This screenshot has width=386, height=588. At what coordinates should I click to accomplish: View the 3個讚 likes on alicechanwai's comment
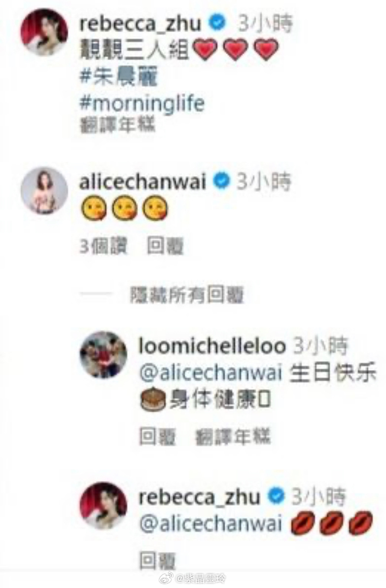tap(104, 246)
